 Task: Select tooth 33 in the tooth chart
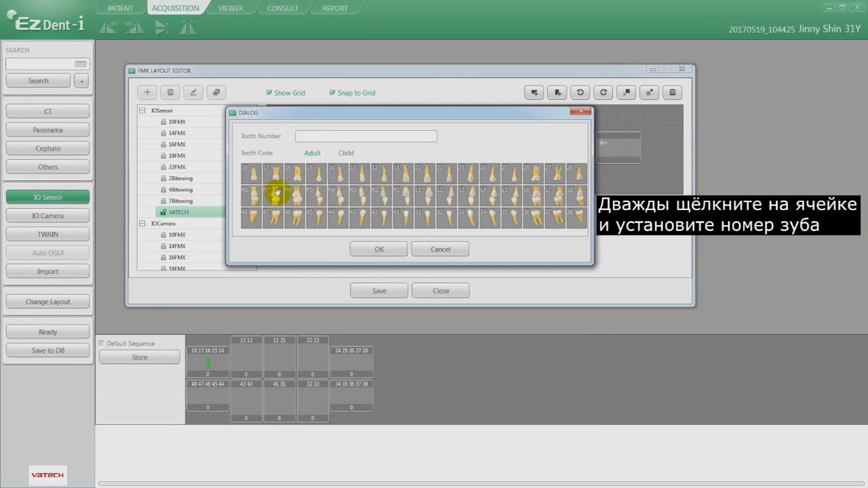tap(468, 218)
